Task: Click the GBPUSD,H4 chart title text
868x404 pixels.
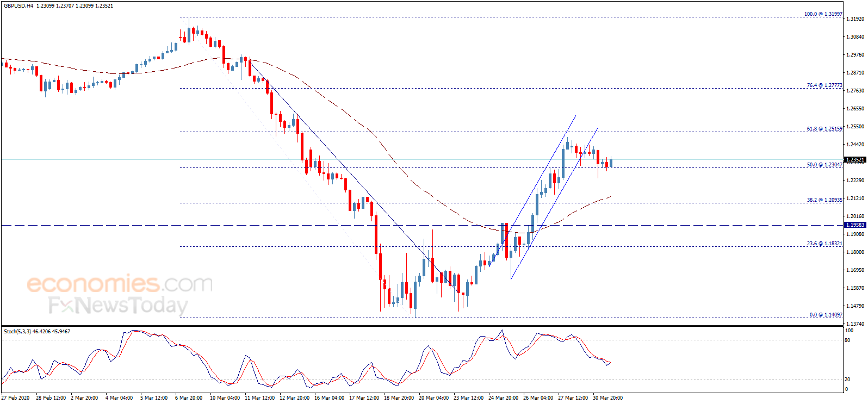Action: click(x=18, y=6)
